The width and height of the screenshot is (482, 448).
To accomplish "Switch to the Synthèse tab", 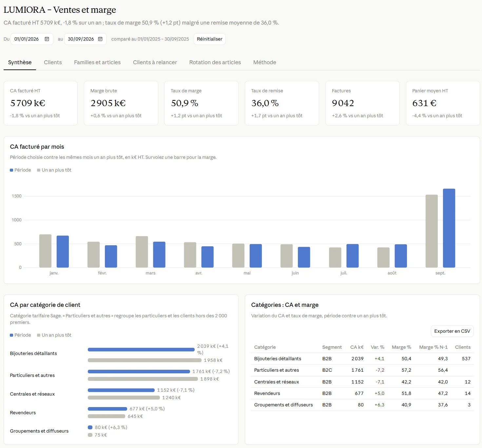I will pos(20,62).
